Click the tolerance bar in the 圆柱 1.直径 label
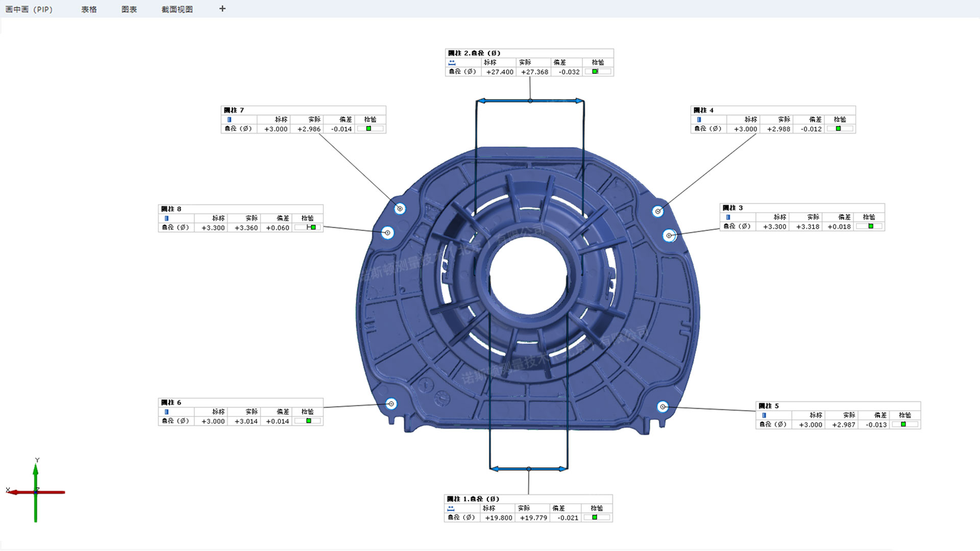Screen dimensions: 980x551 (597, 517)
